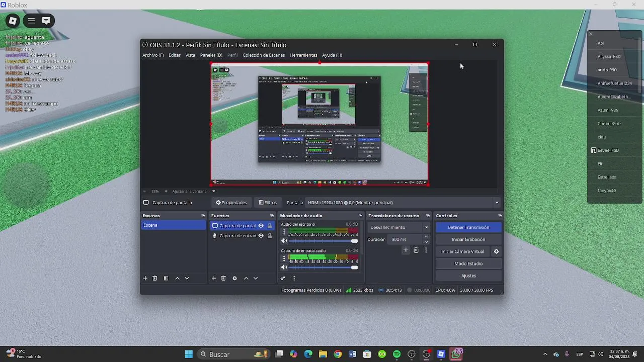The image size is (644, 362).
Task: Open Audio del escritorio options three dots
Action: 284,232
